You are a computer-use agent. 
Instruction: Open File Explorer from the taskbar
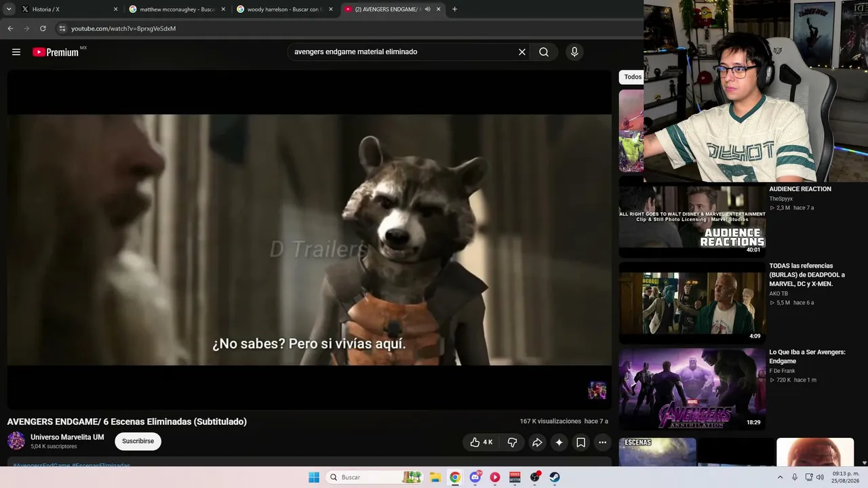click(x=435, y=477)
